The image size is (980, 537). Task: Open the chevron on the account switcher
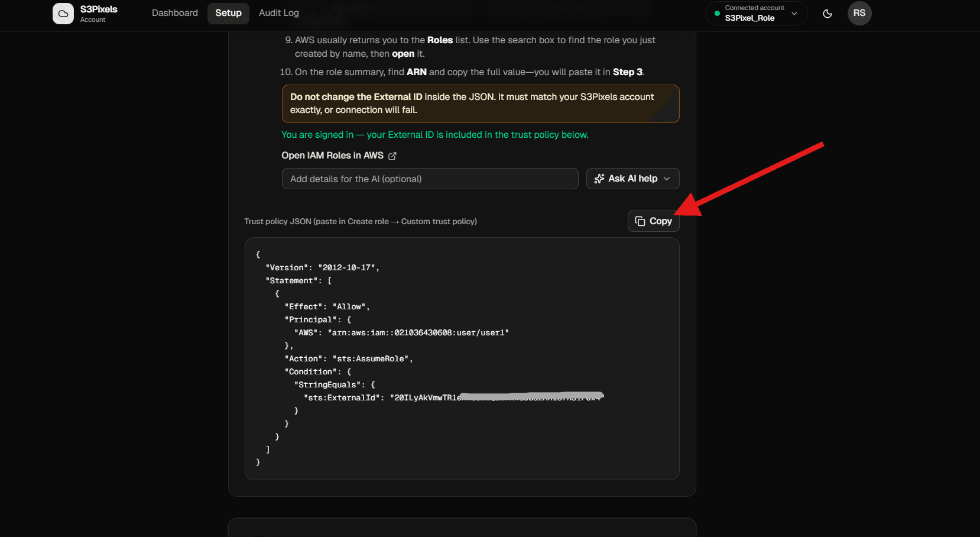pos(794,13)
